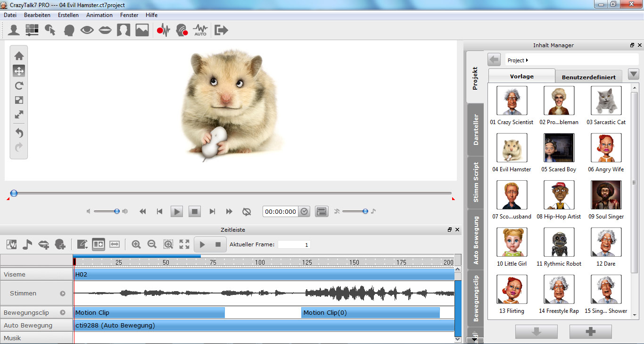
Task: Open the Inhalt Manager dropdown arrow
Action: [x=633, y=75]
